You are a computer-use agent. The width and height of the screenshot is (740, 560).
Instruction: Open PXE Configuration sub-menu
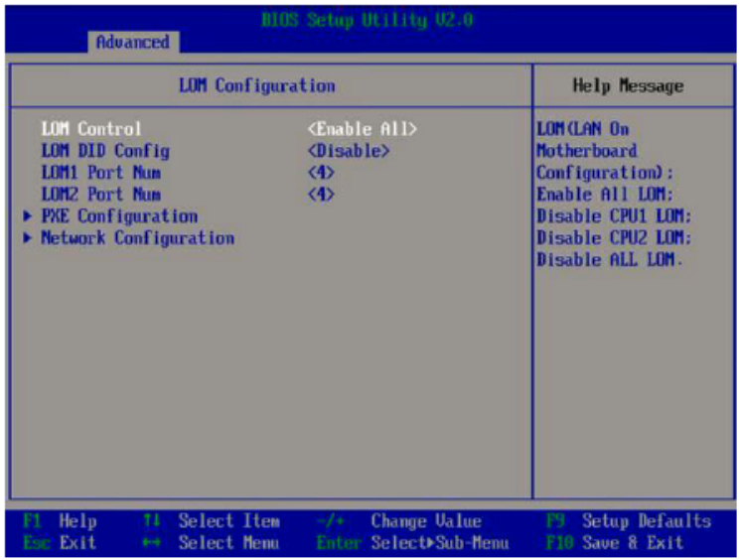point(119,216)
